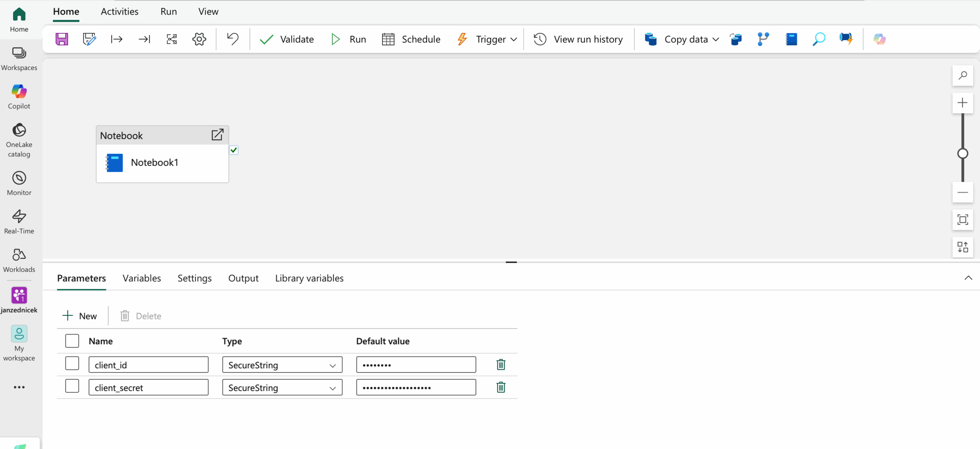Switch to the Variables tab

[142, 278]
